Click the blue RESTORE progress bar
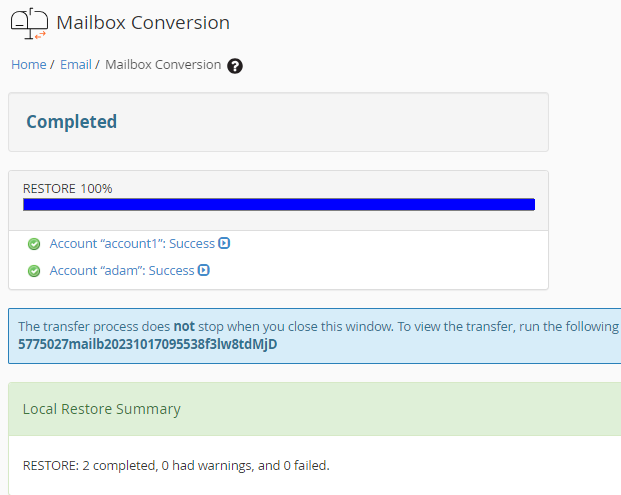The width and height of the screenshot is (621, 495). pos(279,205)
